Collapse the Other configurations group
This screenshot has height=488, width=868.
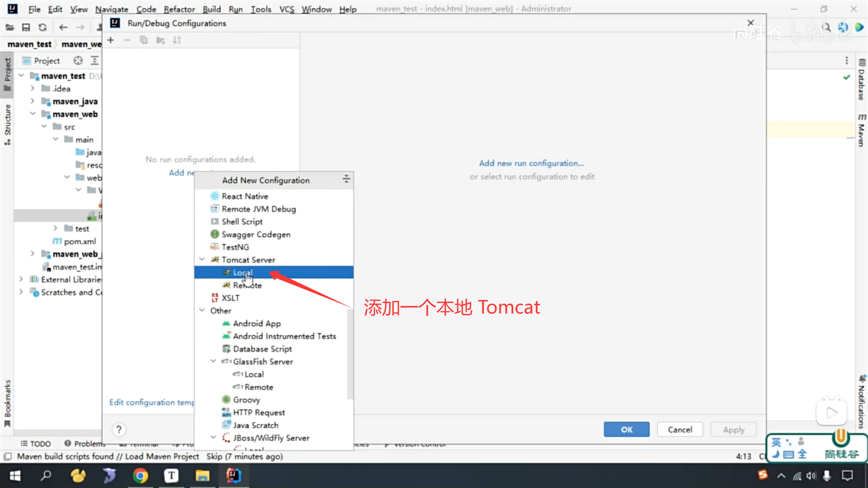[202, 310]
